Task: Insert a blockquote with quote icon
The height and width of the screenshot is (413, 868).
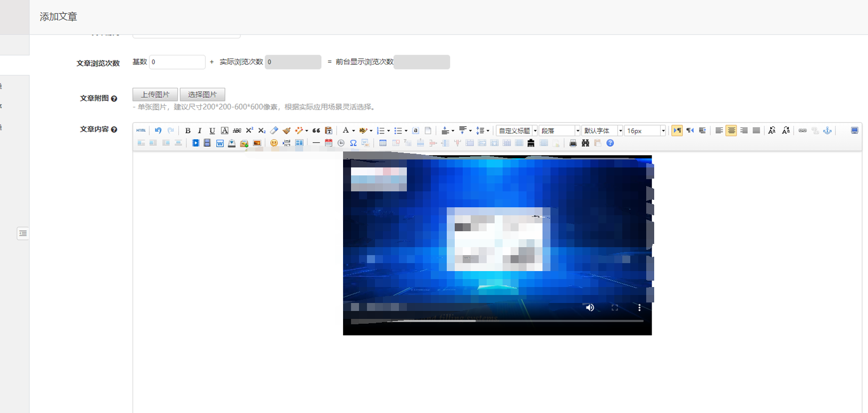Action: click(x=316, y=131)
